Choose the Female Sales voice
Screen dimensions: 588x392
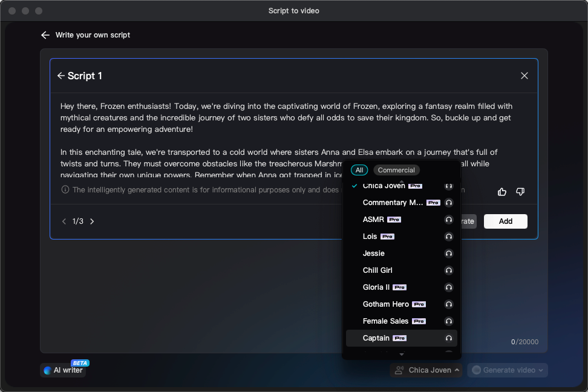pyautogui.click(x=402, y=321)
